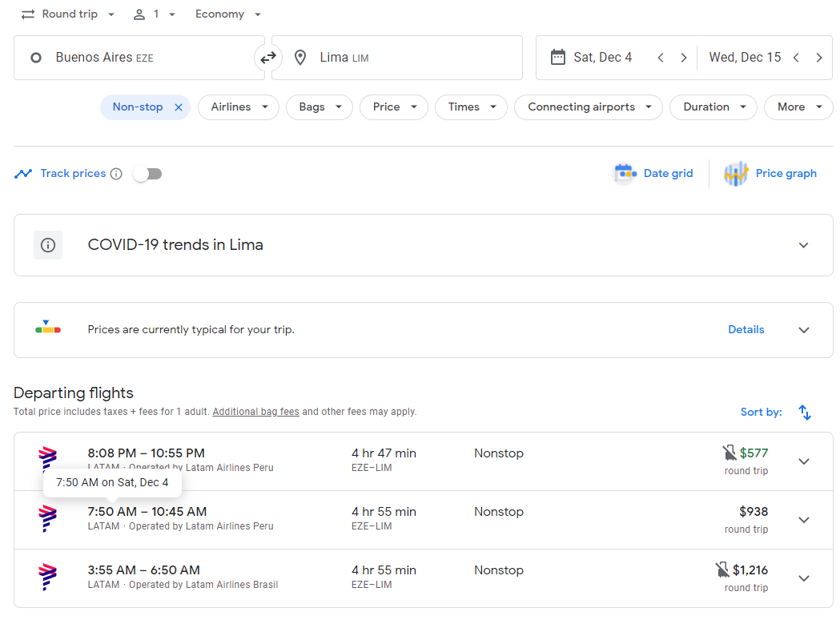Edit the Lima LIM destination field

click(x=397, y=58)
